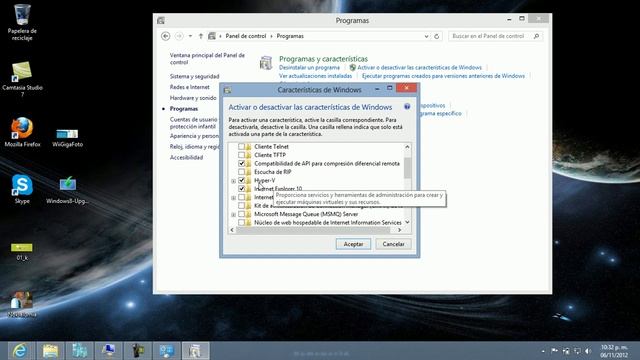Click the Forward arrow in Programas window
Image resolution: width=640 pixels, height=360 pixels.
tap(179, 36)
